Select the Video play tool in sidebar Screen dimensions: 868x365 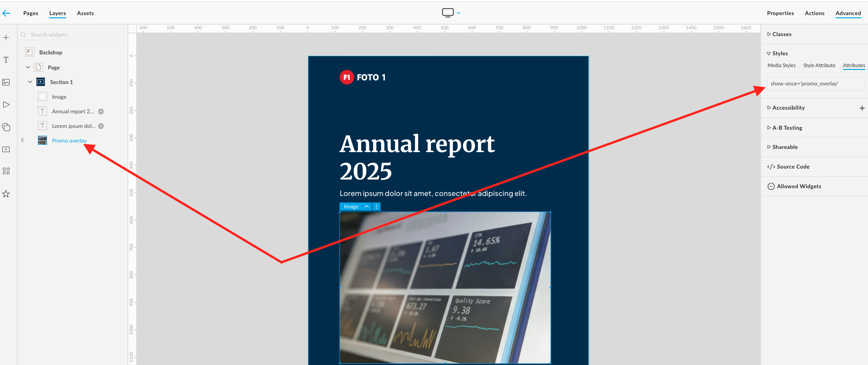(x=6, y=105)
